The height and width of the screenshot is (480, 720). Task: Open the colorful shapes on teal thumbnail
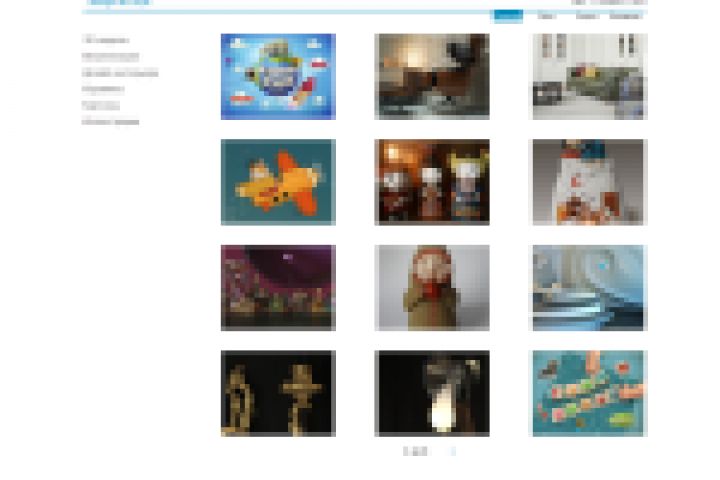click(x=590, y=394)
